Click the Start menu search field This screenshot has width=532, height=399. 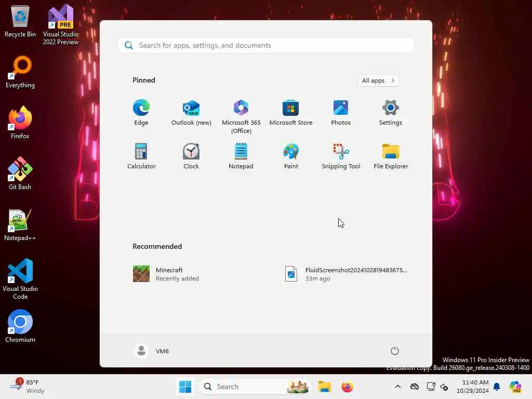point(265,45)
